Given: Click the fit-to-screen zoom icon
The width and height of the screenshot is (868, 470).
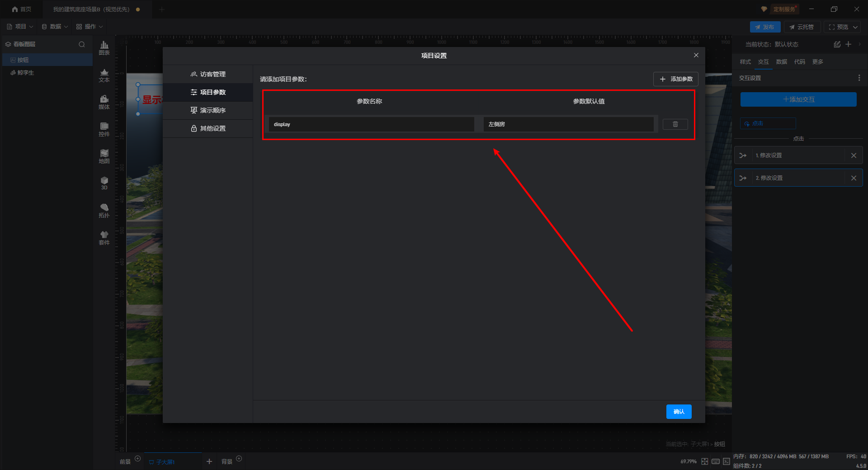Looking at the screenshot, I should pyautogui.click(x=705, y=461).
